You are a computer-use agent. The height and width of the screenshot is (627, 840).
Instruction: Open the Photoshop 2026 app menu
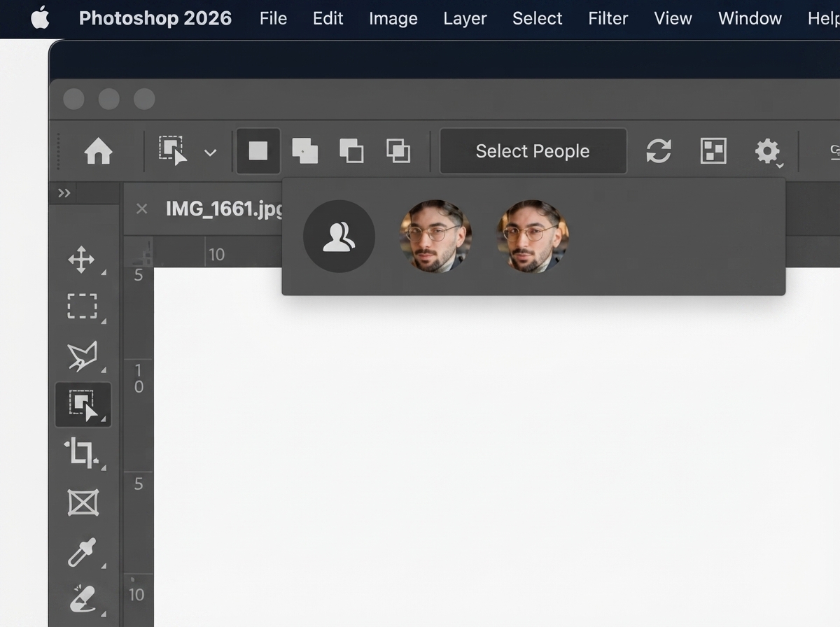[155, 18]
